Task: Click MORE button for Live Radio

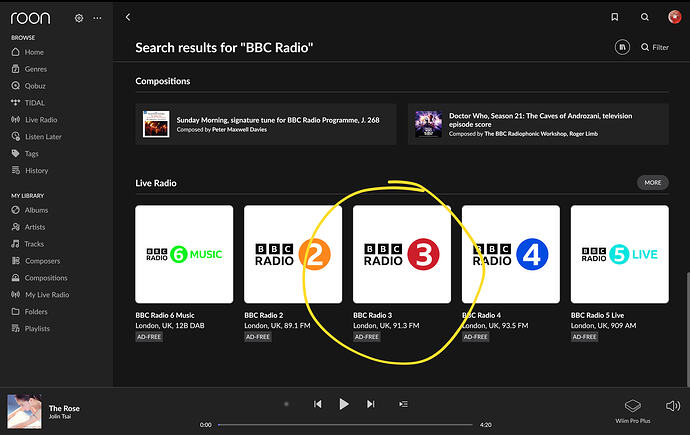Action: tap(653, 183)
